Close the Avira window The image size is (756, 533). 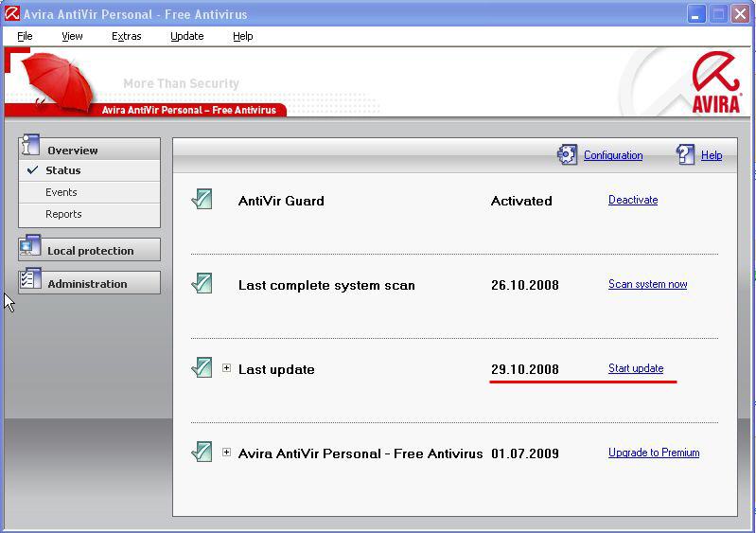point(740,14)
